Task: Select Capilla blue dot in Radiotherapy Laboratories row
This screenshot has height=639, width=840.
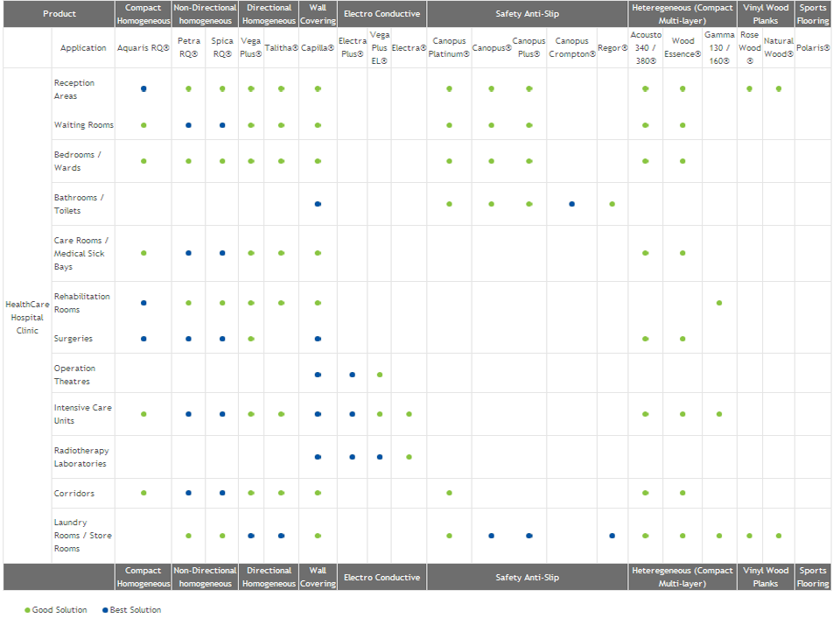Action: tap(318, 457)
